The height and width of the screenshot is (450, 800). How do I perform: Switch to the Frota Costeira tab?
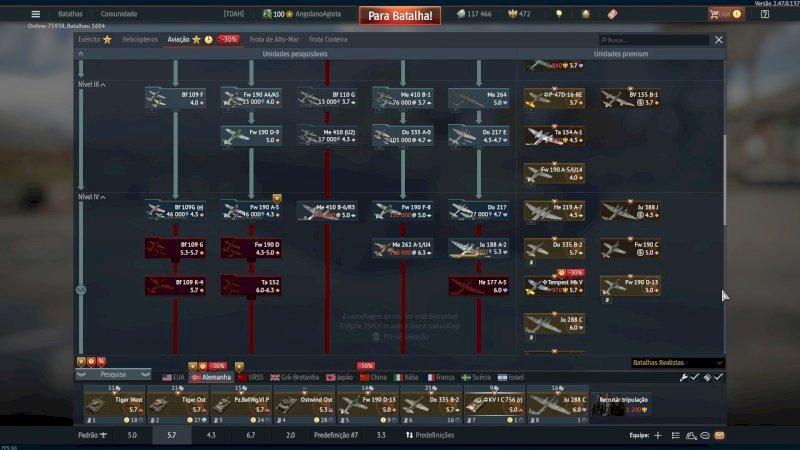(x=327, y=39)
